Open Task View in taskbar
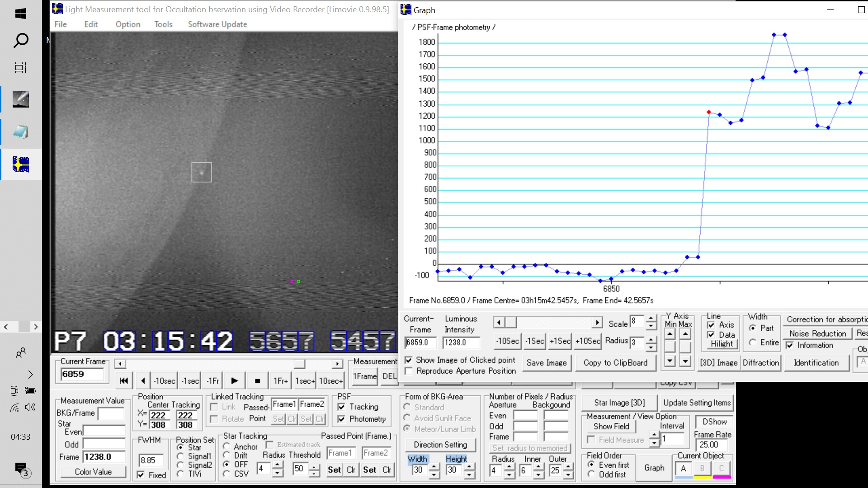Screen dimensions: 868x488 tap(21, 68)
